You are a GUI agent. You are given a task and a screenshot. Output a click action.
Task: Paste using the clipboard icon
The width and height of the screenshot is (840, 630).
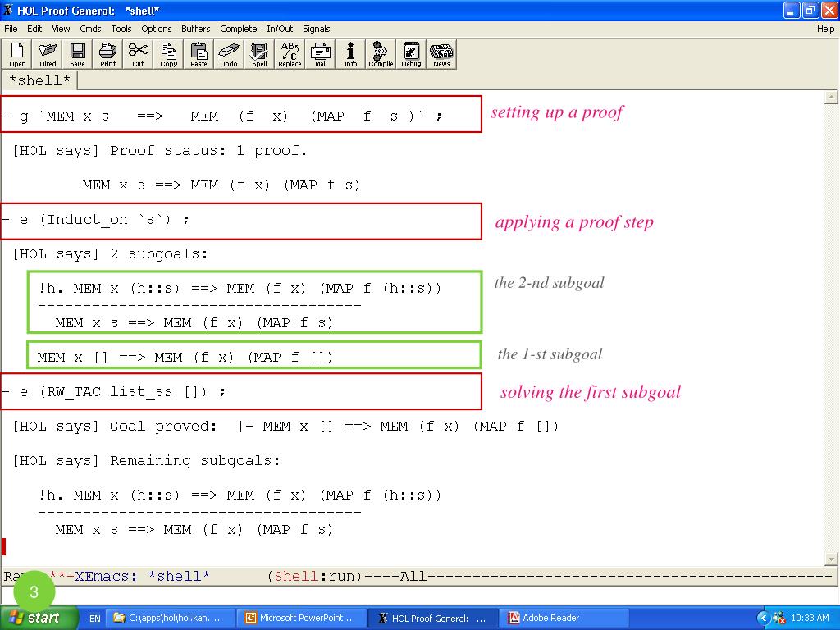(x=199, y=54)
